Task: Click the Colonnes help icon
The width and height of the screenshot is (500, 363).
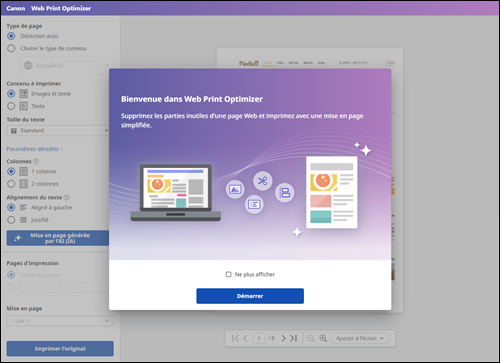Action: [x=36, y=161]
